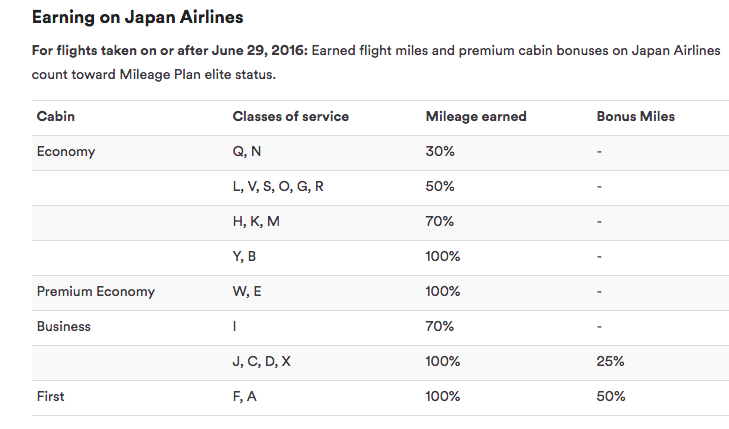Click the 30% mileage earned value
This screenshot has width=729, height=429.
pyautogui.click(x=440, y=152)
